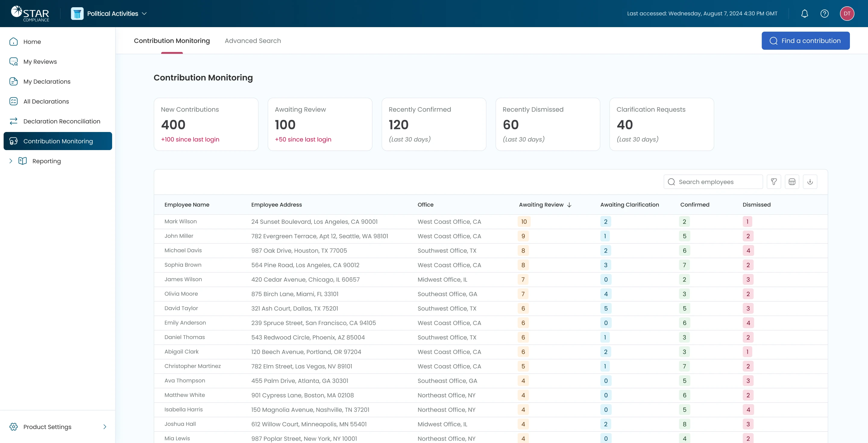Open the Awaiting Review summary card
Image resolution: width=868 pixels, height=443 pixels.
click(319, 124)
